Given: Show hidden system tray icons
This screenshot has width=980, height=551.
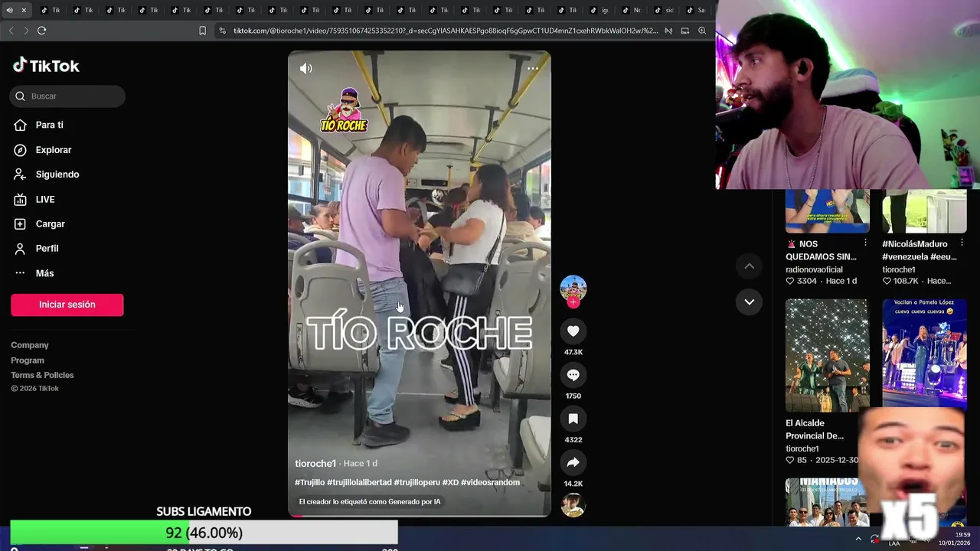Looking at the screenshot, I should [x=858, y=539].
